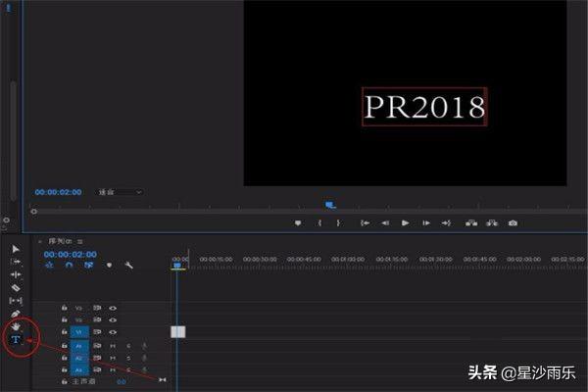Click Program monitor timecode 00:00:02:00

58,192
